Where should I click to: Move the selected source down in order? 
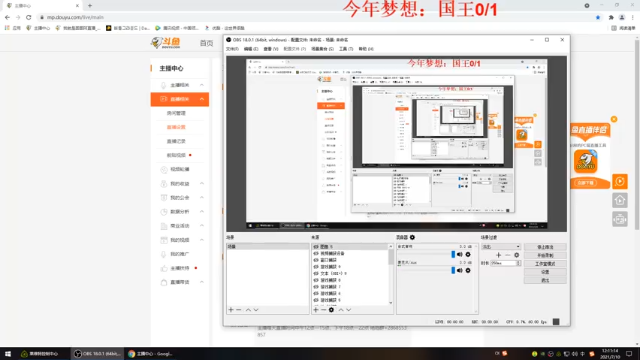click(x=349, y=310)
